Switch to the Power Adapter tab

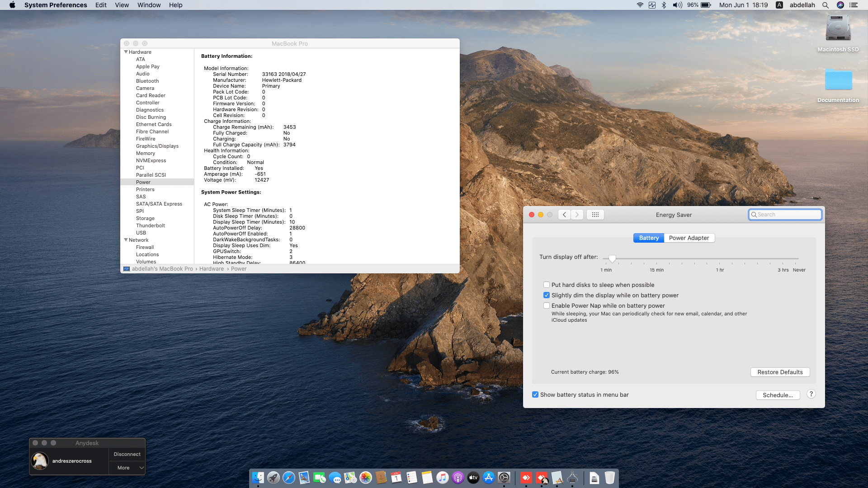point(689,238)
